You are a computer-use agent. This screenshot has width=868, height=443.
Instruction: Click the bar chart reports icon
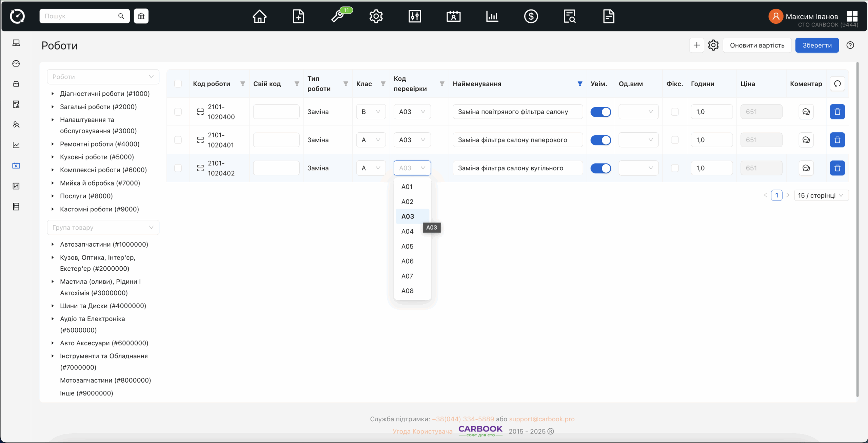coord(492,16)
